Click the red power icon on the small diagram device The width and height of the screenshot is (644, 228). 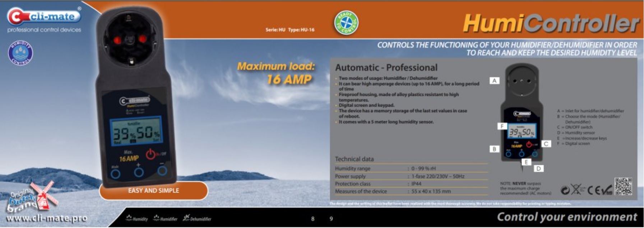[x=529, y=144]
